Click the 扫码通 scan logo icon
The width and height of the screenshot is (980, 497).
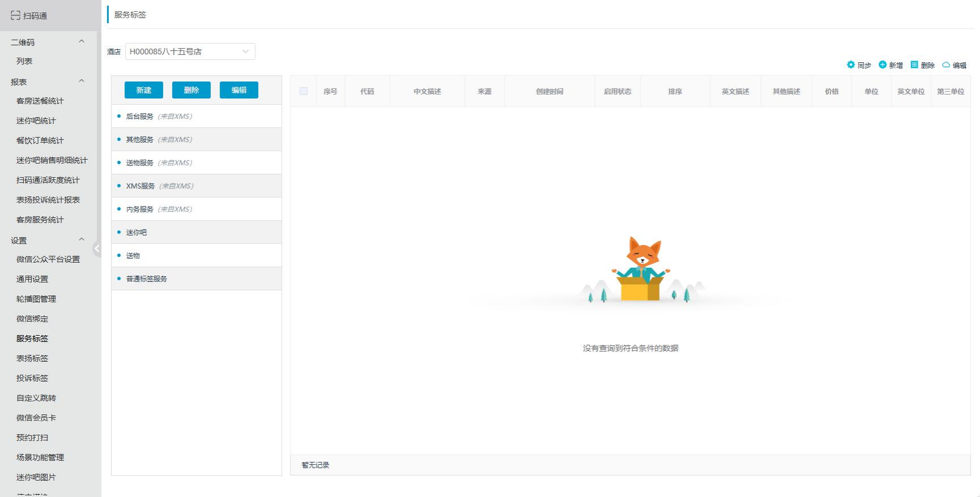(x=15, y=16)
